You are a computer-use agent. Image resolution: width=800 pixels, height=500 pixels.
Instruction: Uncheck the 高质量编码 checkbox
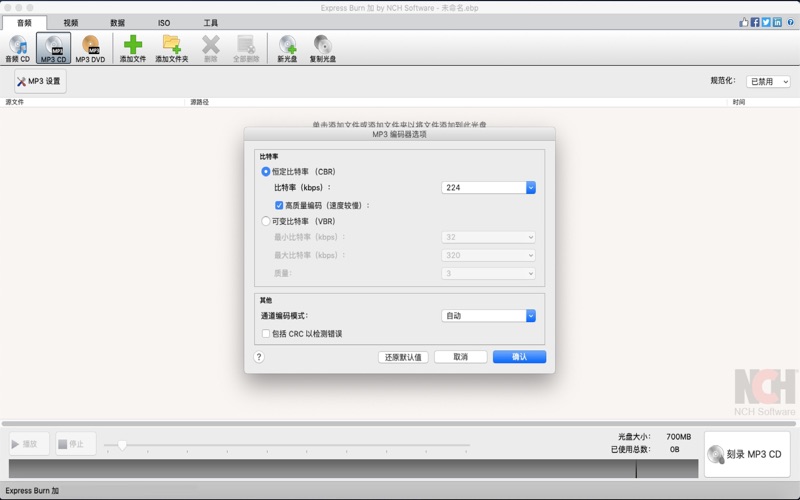tap(279, 205)
